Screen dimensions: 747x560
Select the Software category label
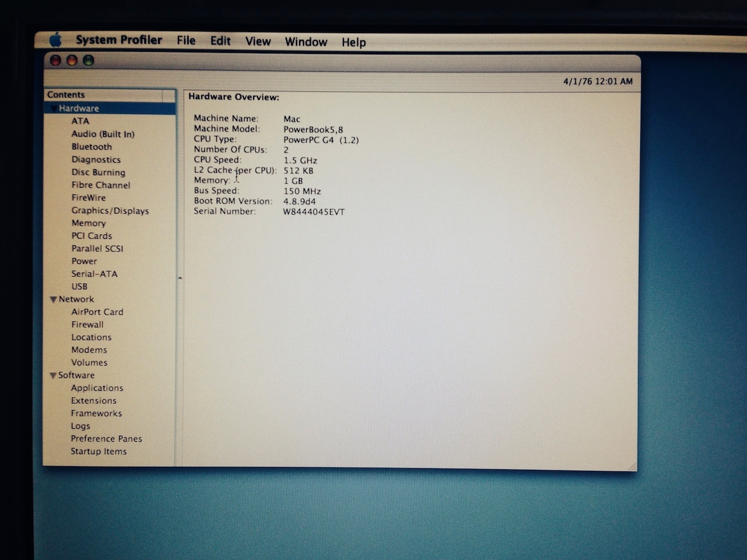point(76,375)
